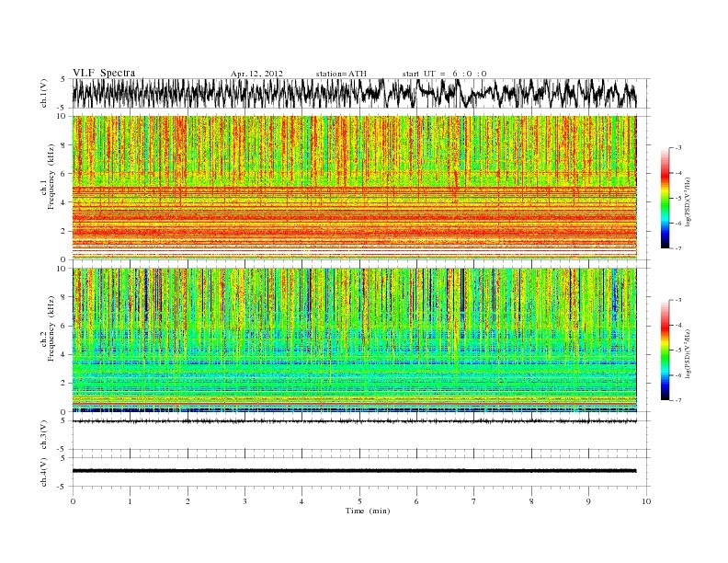Click the 'ch.1(V)' waveform axis label
This screenshot has width=728, height=563.
(x=44, y=93)
